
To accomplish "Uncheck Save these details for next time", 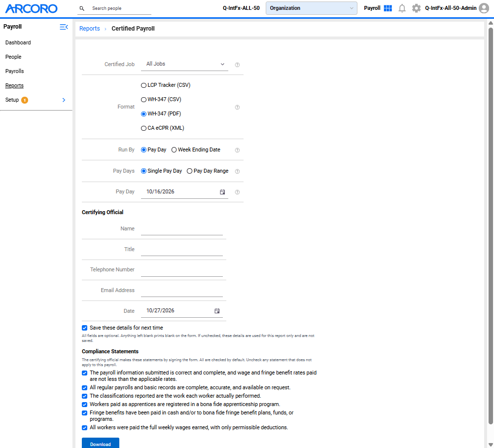I will pyautogui.click(x=84, y=328).
